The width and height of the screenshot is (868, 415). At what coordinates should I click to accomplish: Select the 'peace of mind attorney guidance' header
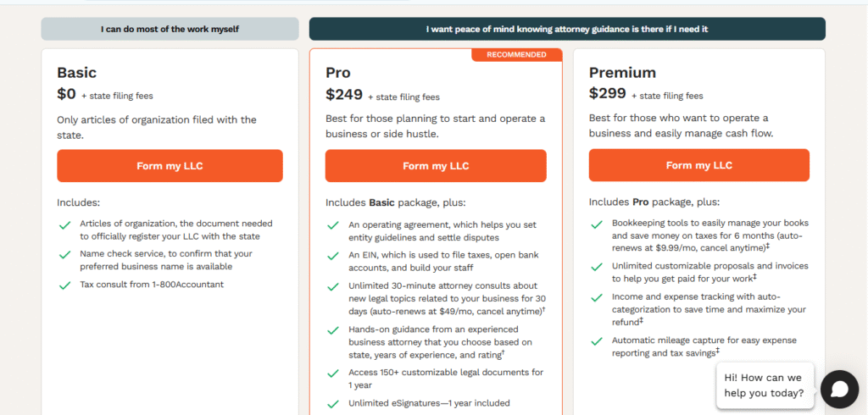(567, 29)
